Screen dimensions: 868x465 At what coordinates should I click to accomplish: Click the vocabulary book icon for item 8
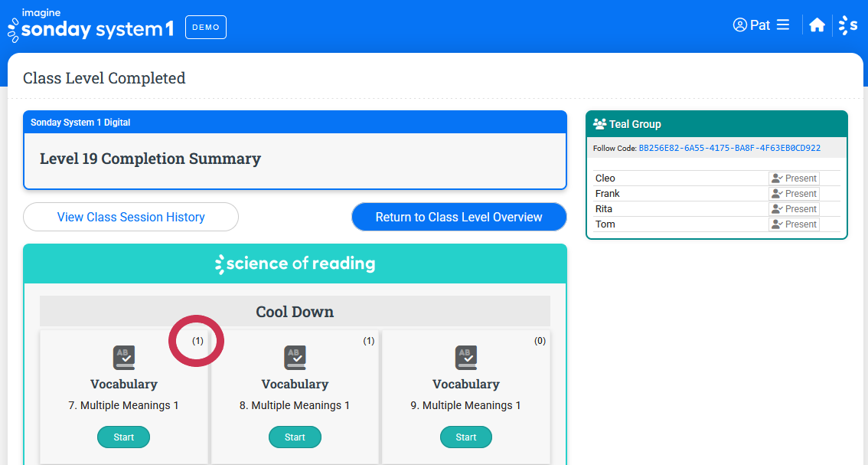click(295, 358)
